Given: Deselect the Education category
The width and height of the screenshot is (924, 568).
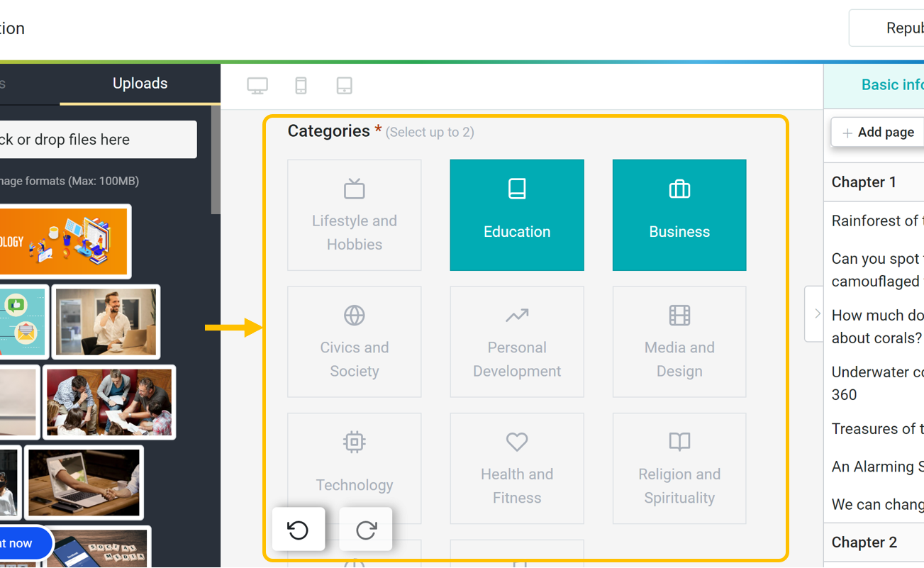Looking at the screenshot, I should point(517,215).
